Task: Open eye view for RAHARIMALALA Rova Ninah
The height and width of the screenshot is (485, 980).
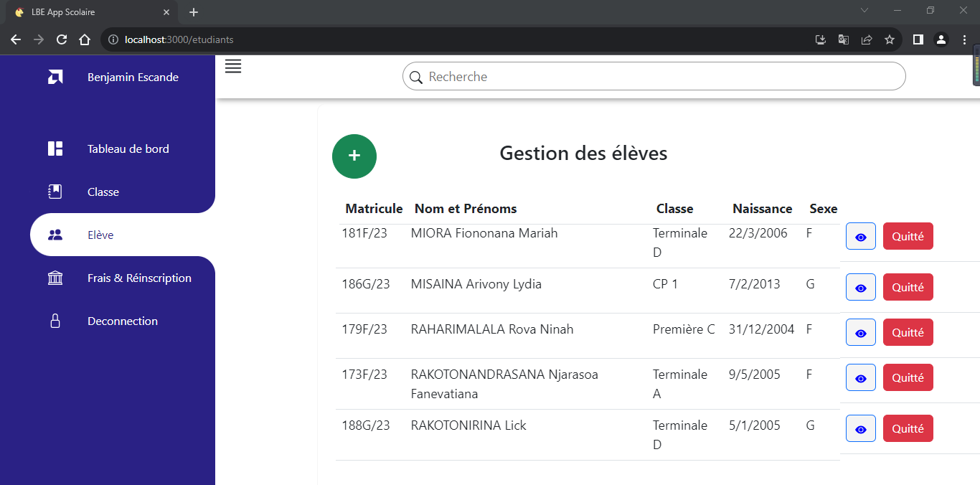Action: point(860,331)
